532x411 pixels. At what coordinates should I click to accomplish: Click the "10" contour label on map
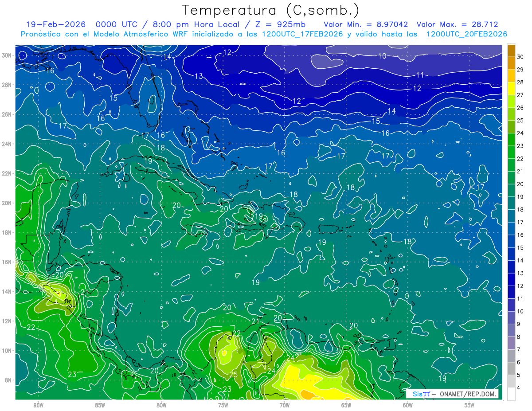click(x=382, y=56)
